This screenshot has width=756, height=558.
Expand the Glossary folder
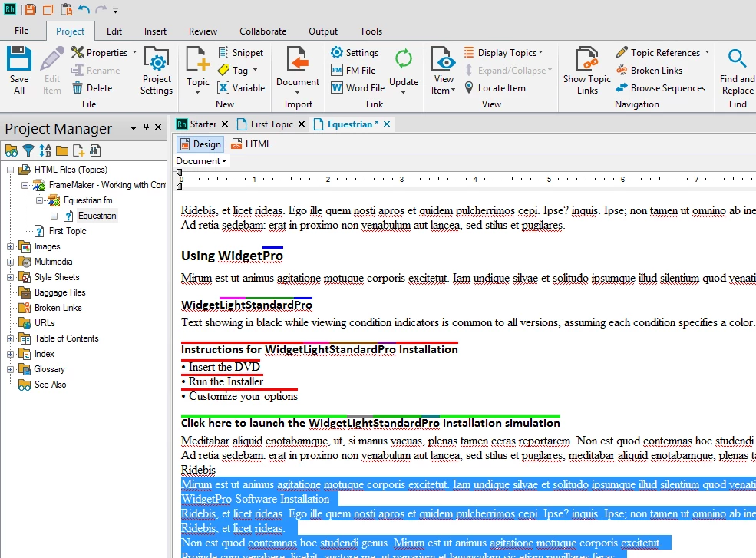10,369
